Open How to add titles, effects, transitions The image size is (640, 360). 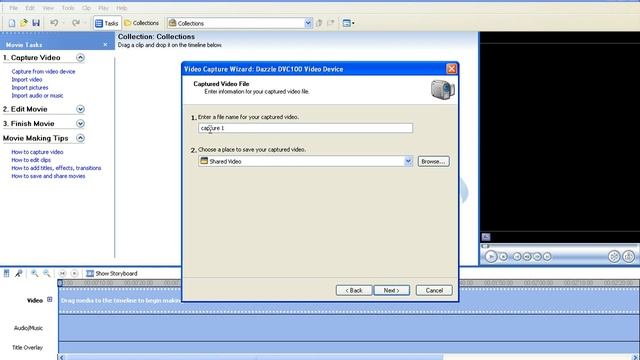pos(56,168)
